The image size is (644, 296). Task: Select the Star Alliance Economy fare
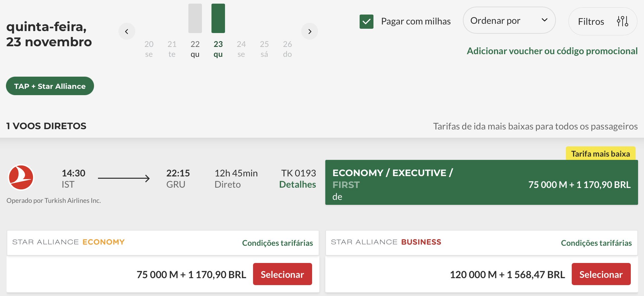pos(282,274)
